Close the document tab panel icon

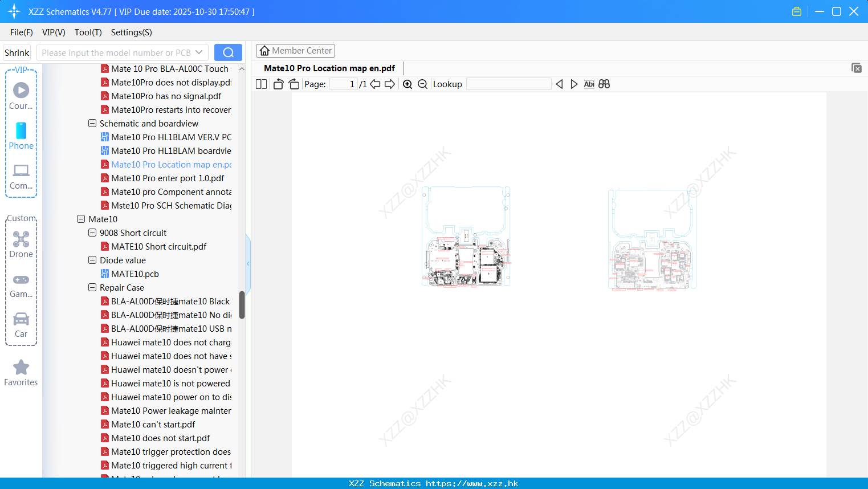tap(856, 68)
